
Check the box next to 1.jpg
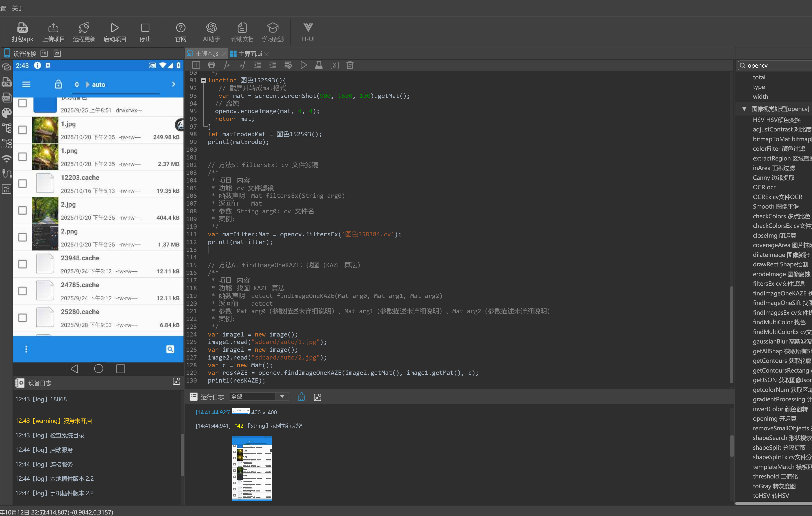coord(23,130)
